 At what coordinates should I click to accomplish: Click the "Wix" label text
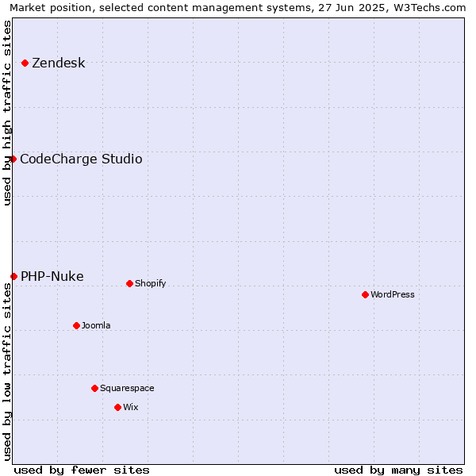[x=131, y=407]
